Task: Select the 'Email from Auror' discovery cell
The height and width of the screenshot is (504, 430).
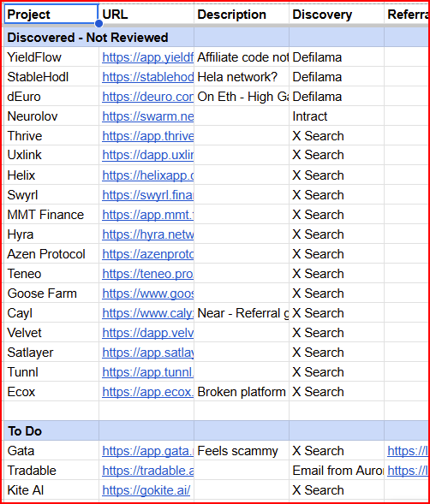Action: pos(337,471)
